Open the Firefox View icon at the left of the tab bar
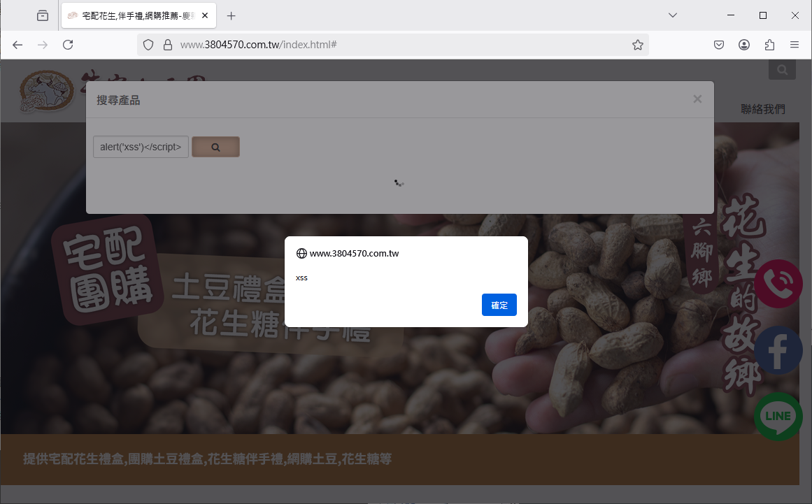812x504 pixels. tap(43, 15)
